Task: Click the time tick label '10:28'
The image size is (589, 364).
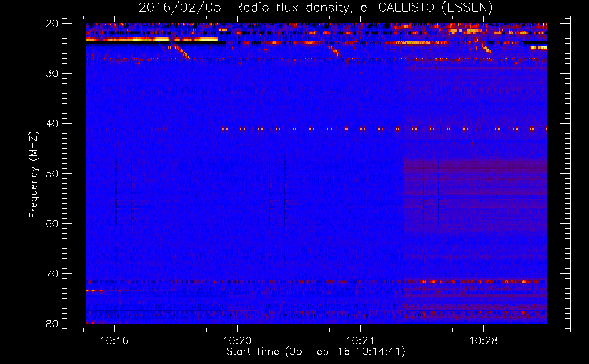Action: tap(483, 341)
